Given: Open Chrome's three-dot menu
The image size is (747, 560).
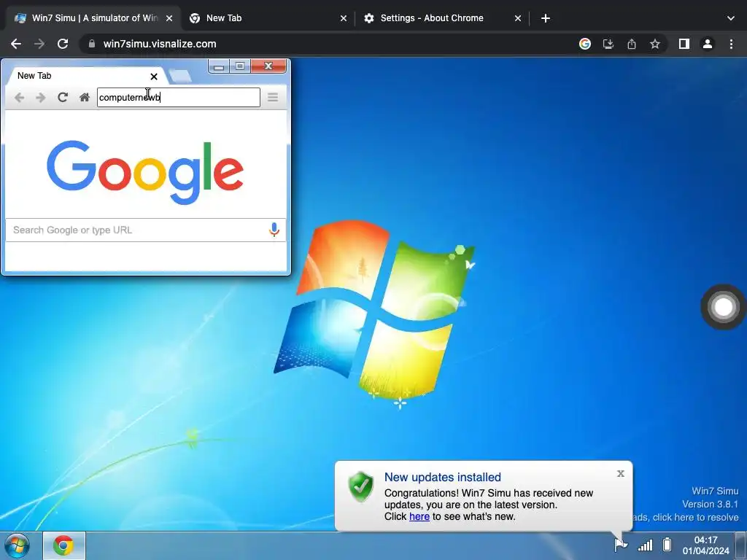Looking at the screenshot, I should click(x=731, y=44).
